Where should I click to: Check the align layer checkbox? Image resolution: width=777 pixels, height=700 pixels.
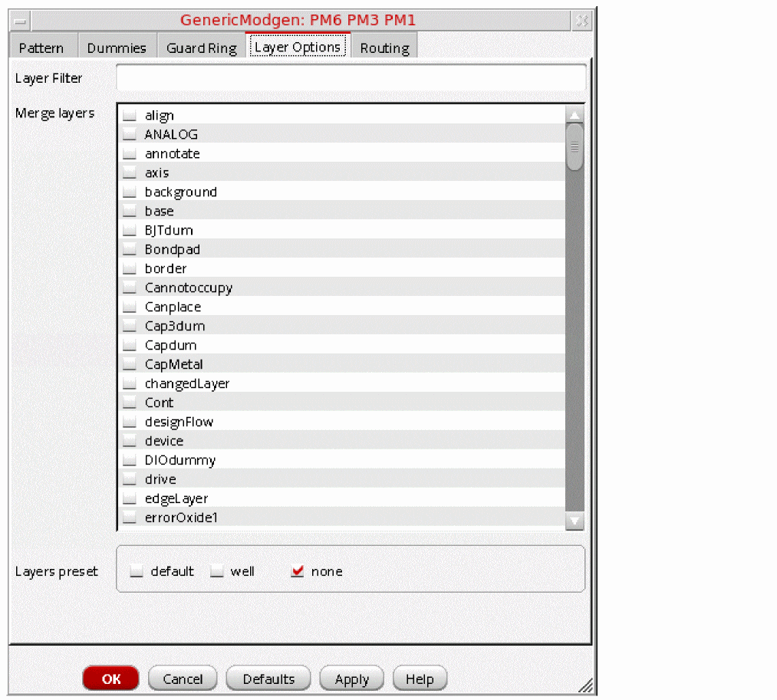[130, 116]
